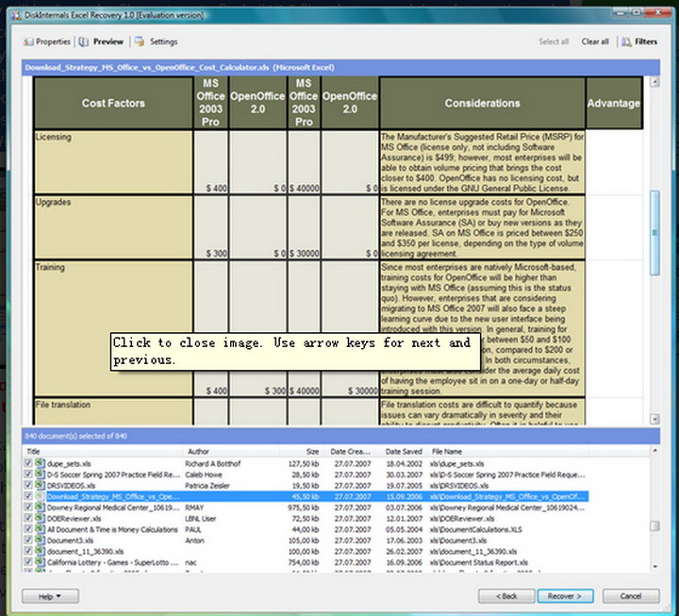Click the Clear all link
Screen dimensions: 679x616
[x=594, y=42]
